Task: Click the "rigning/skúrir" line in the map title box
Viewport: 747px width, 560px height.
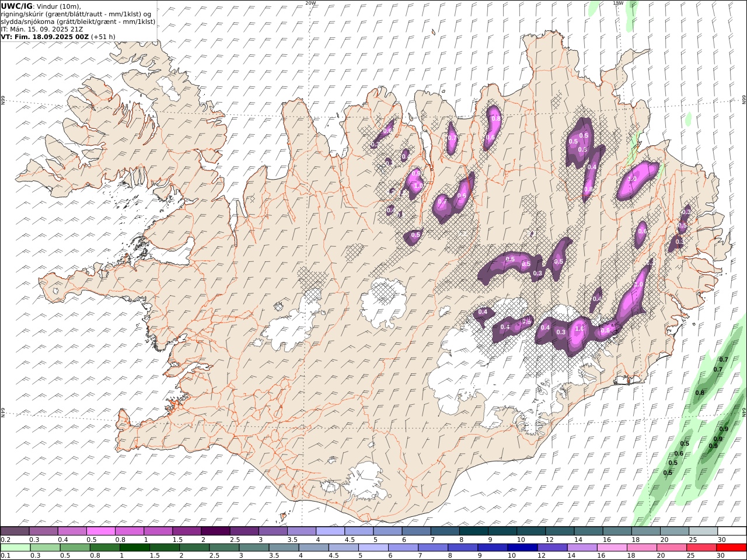Action: (x=76, y=13)
